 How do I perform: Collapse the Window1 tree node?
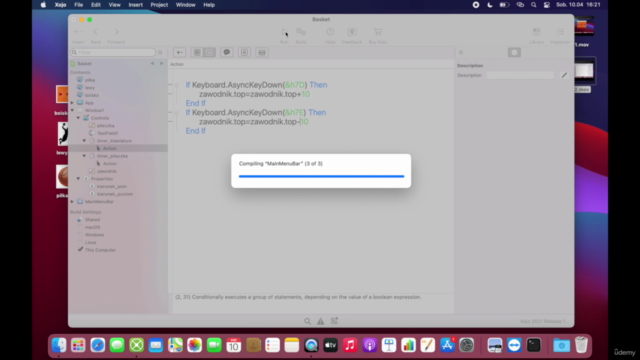[72, 110]
